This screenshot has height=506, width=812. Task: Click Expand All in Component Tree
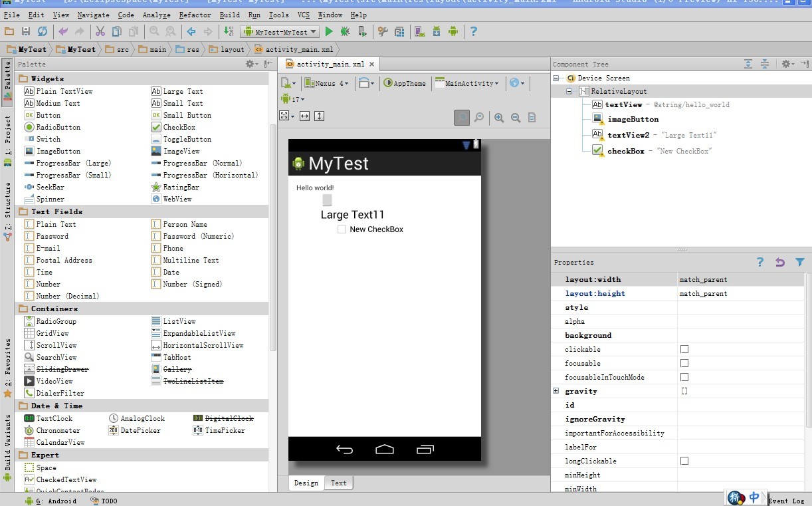pos(748,64)
